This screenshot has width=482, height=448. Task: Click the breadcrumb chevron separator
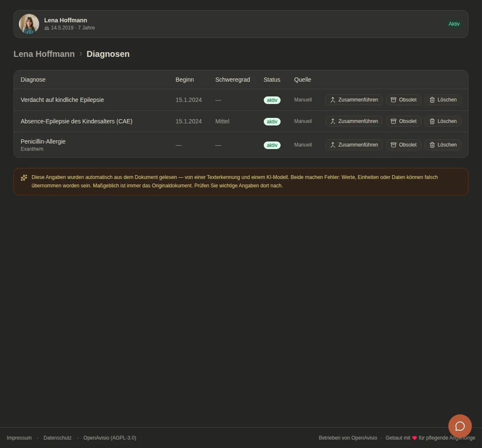(x=80, y=54)
